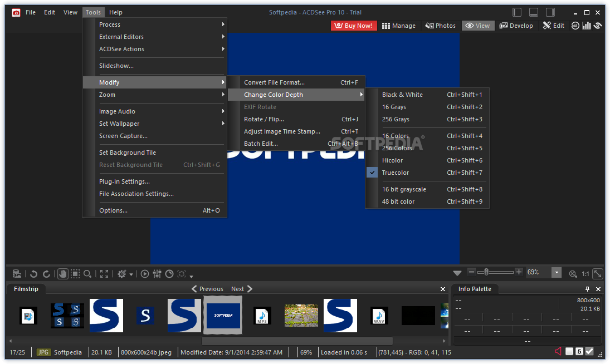Open the Edit menu in menu bar
Screen dimensions: 610x364
[50, 12]
